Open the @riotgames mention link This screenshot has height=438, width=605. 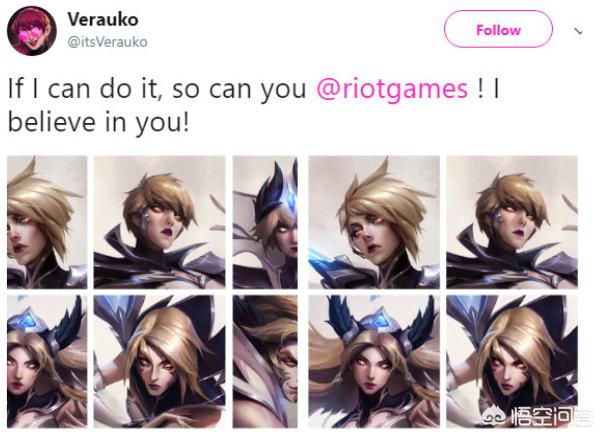392,89
